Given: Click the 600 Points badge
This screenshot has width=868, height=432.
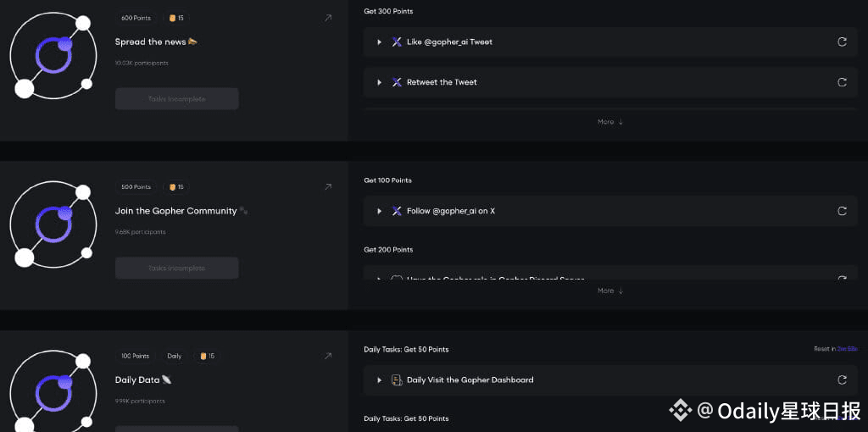Looking at the screenshot, I should [136, 18].
